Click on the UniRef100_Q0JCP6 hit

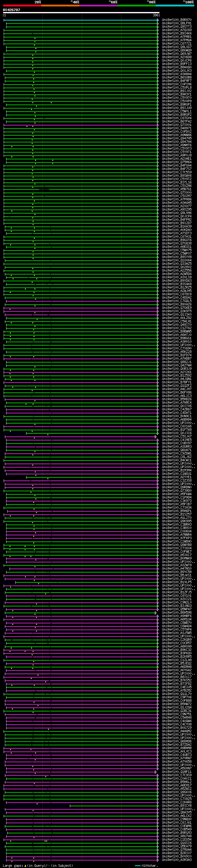176,60
